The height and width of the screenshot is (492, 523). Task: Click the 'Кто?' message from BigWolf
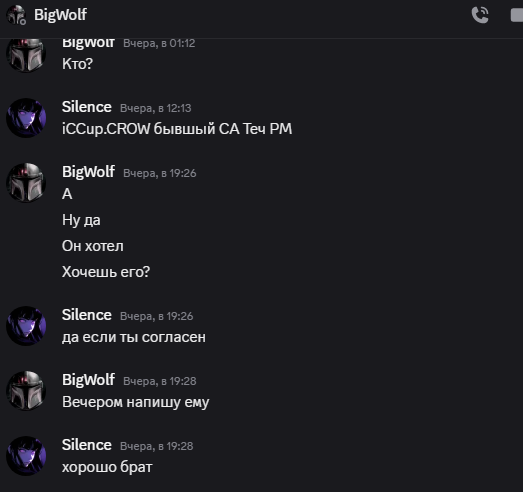pos(77,64)
